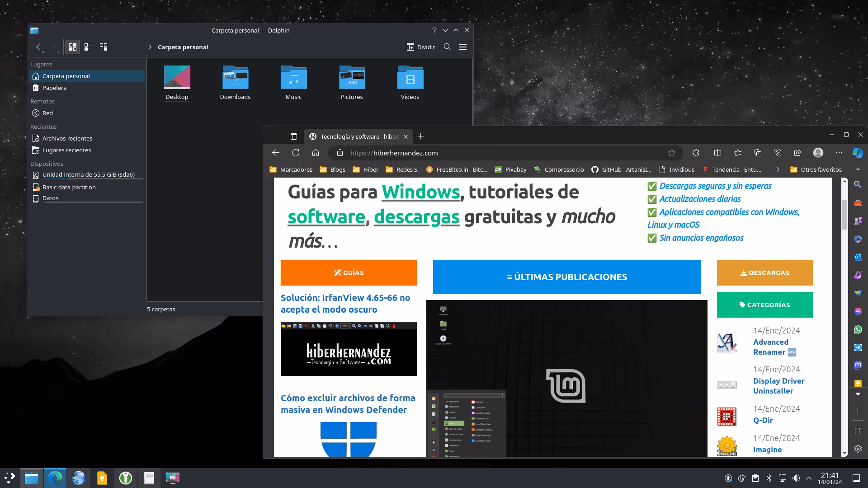Open Bluetooth tray icon
This screenshot has width=868, height=488.
click(769, 478)
